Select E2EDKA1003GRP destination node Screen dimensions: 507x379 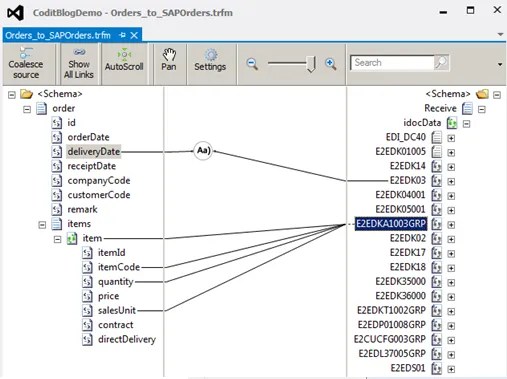pyautogui.click(x=391, y=224)
